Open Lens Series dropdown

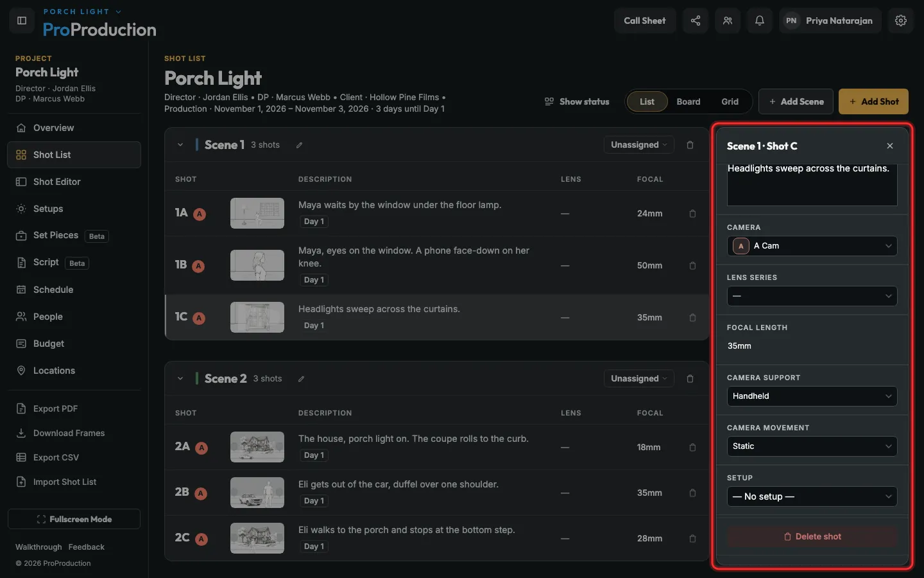[x=812, y=296]
